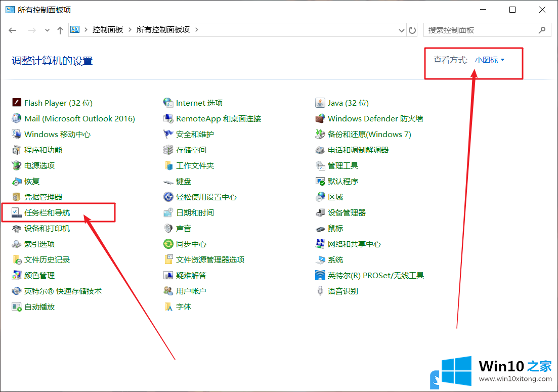Click the 任务栏和导航 icon
558x392 pixels.
click(16, 213)
